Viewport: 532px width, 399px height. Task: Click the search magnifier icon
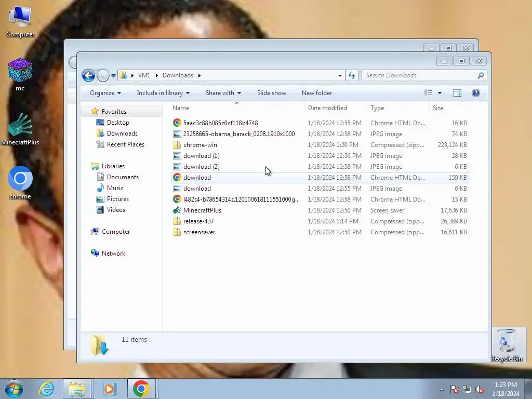[481, 75]
